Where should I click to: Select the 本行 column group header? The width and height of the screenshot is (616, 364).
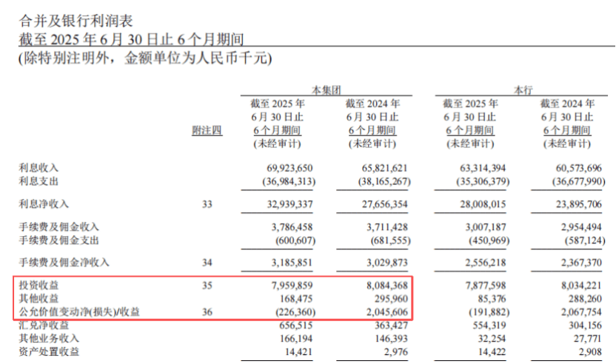tap(523, 90)
